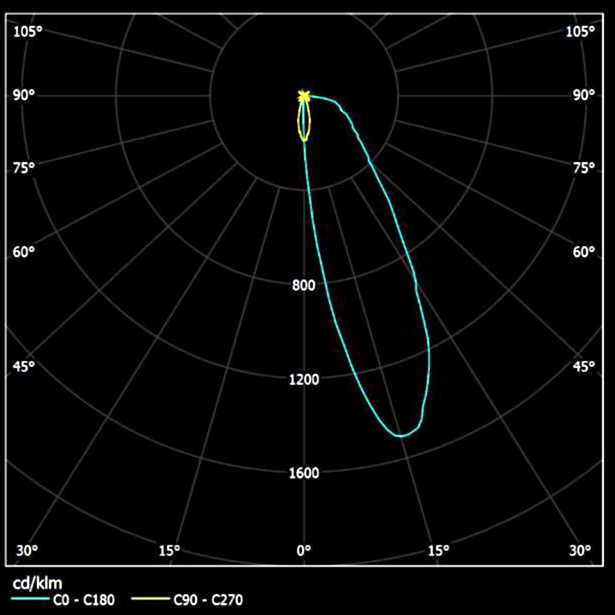Click the 60° label on the right edge
Image resolution: width=615 pixels, height=615 pixels.
584,252
